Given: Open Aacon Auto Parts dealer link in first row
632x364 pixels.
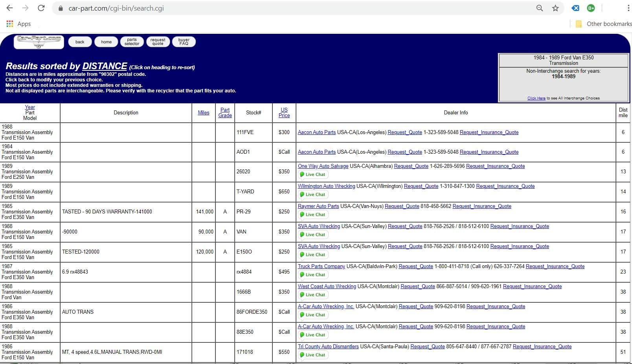Looking at the screenshot, I should pos(316,132).
